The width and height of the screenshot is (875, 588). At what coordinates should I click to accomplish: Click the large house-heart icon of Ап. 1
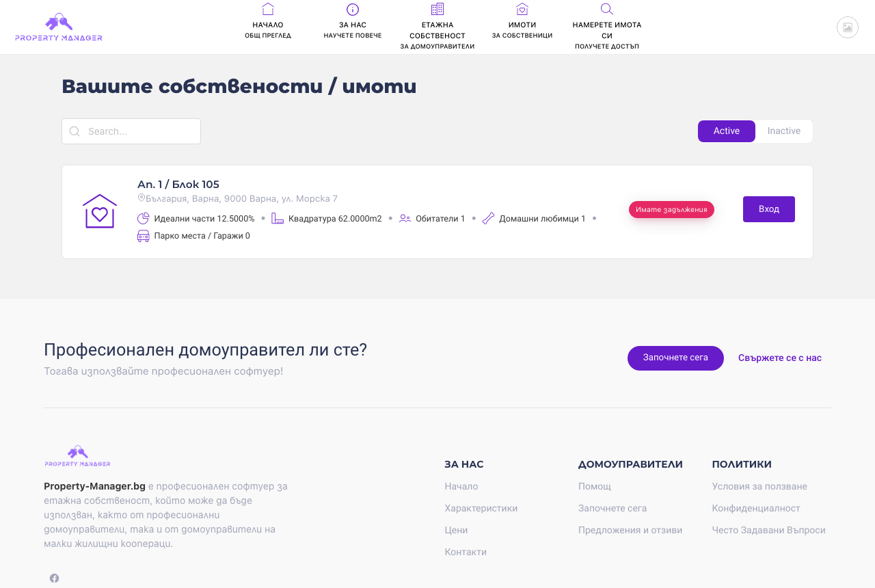point(100,211)
